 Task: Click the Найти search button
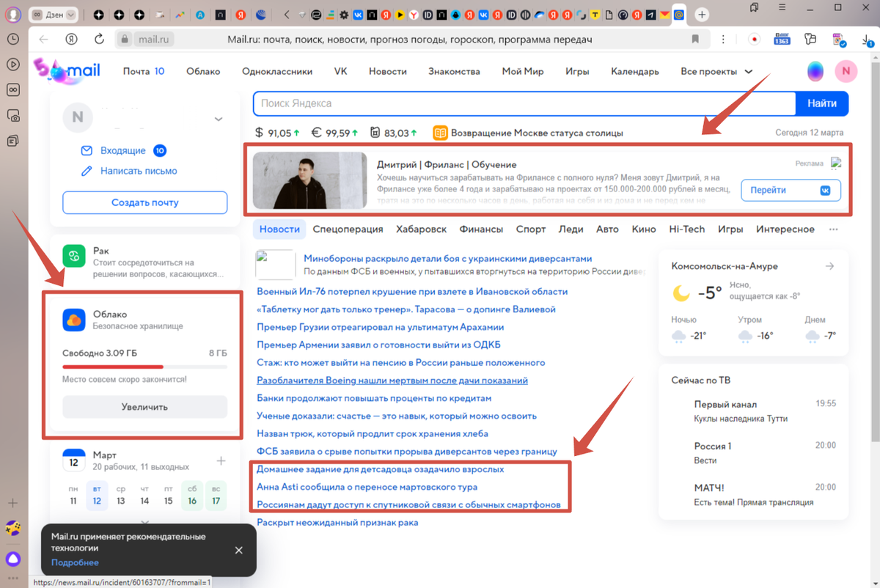[822, 103]
